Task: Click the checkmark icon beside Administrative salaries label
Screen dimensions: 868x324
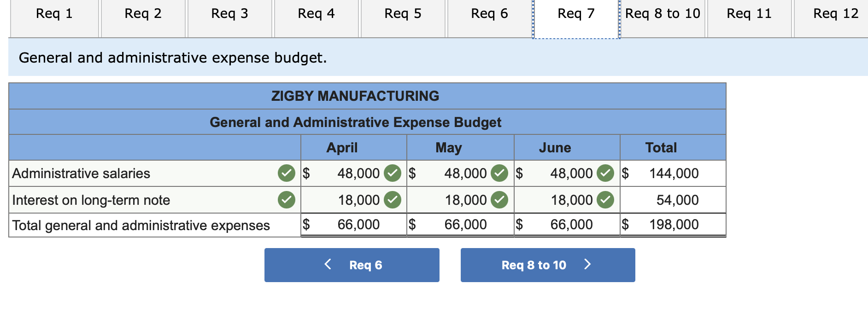Action: pyautogui.click(x=287, y=173)
